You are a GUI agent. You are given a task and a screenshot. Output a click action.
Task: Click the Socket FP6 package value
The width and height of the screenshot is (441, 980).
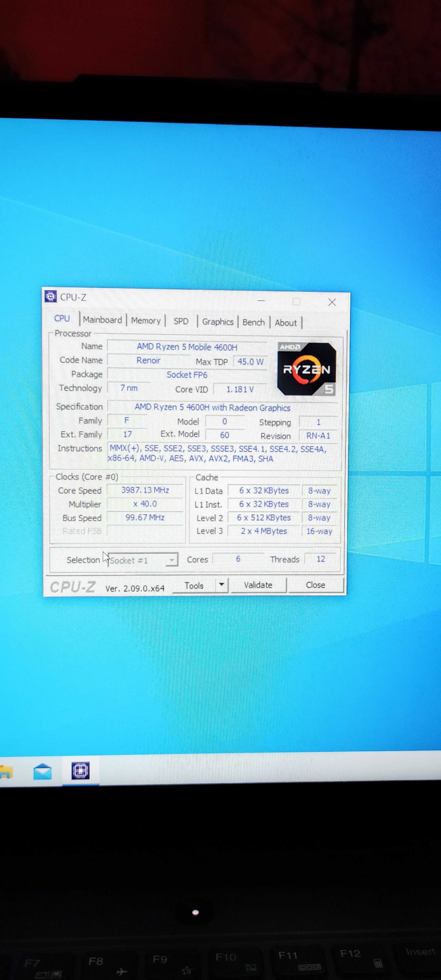point(187,375)
